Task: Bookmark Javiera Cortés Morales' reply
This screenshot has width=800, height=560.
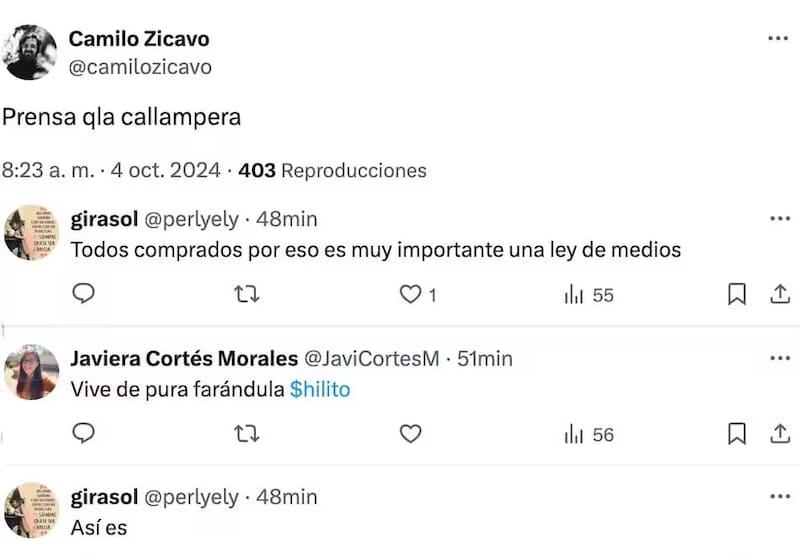Action: [737, 434]
